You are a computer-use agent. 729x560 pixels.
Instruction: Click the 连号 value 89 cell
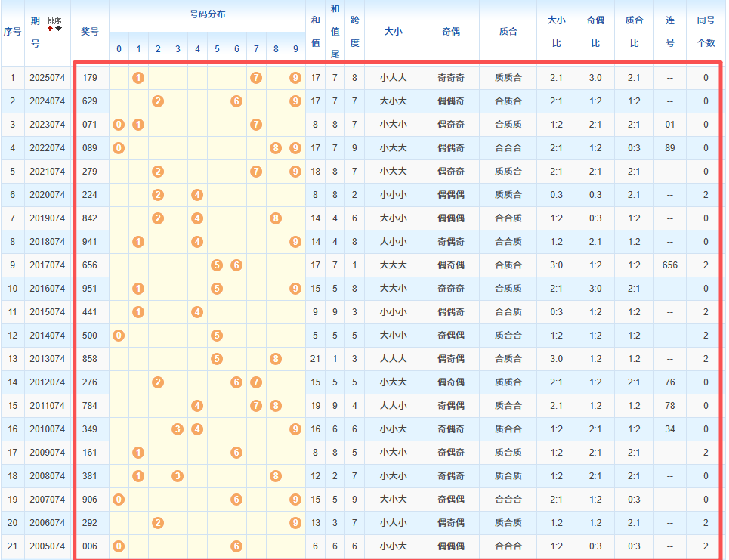coord(670,148)
